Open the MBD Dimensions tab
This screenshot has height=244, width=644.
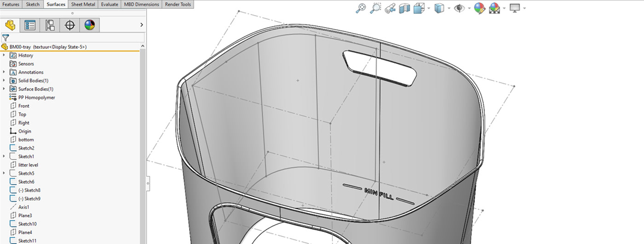click(x=142, y=4)
